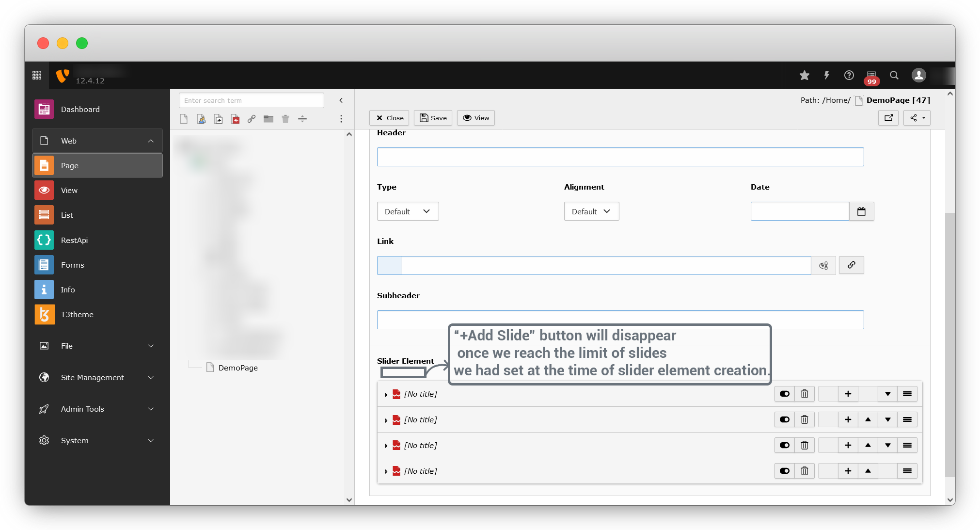Open the help question mark icon
980x530 pixels.
click(x=849, y=75)
